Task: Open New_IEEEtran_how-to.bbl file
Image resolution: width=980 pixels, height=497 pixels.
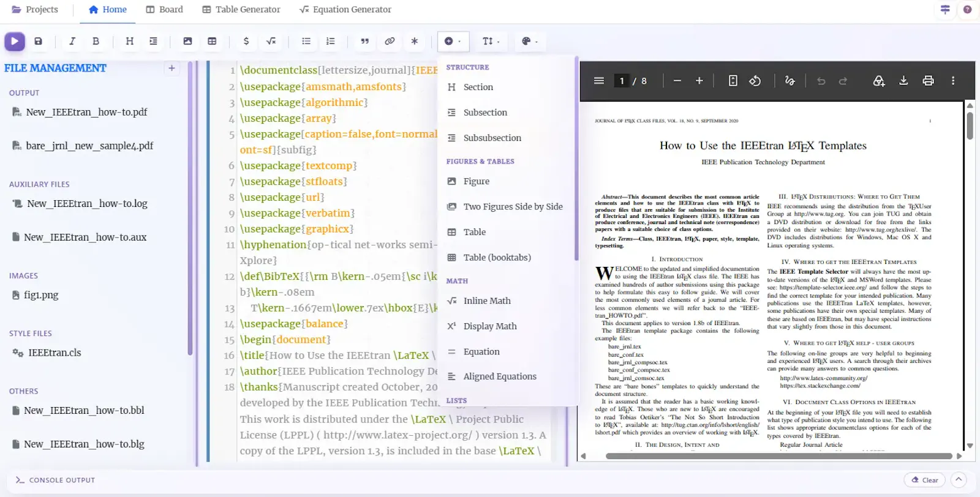Action: point(78,410)
